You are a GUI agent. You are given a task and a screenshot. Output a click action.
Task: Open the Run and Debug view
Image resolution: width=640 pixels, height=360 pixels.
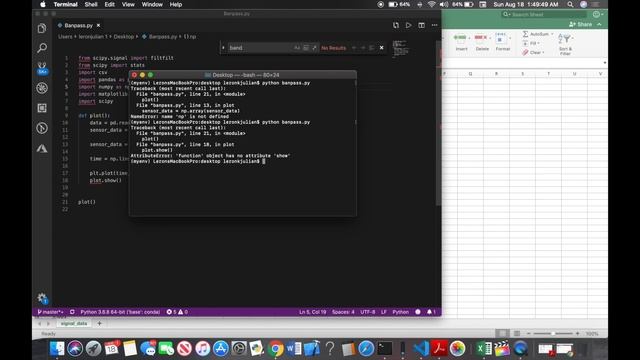coord(42,88)
